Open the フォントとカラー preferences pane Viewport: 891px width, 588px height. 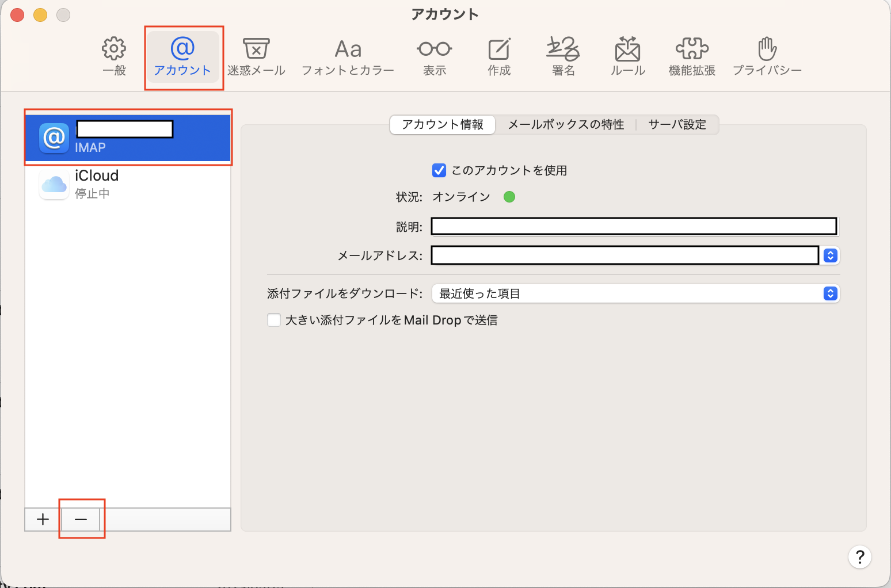(x=348, y=57)
